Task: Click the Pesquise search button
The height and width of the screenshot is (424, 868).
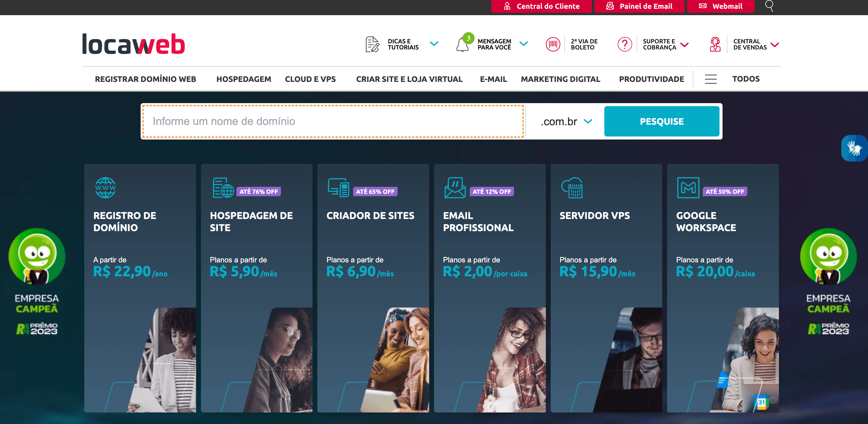Action: 662,121
